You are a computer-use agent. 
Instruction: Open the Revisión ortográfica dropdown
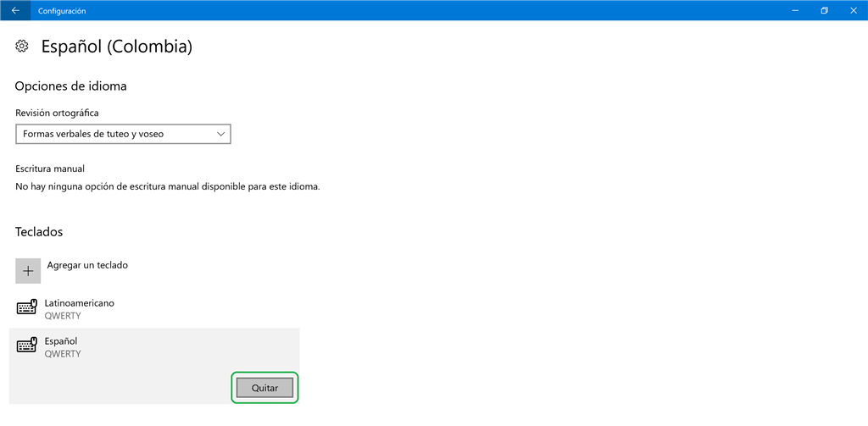coord(123,134)
